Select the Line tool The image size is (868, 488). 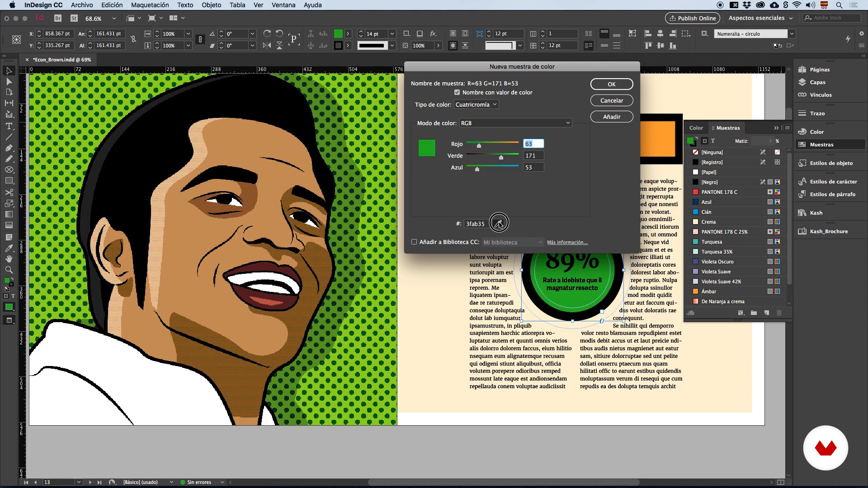(x=9, y=137)
